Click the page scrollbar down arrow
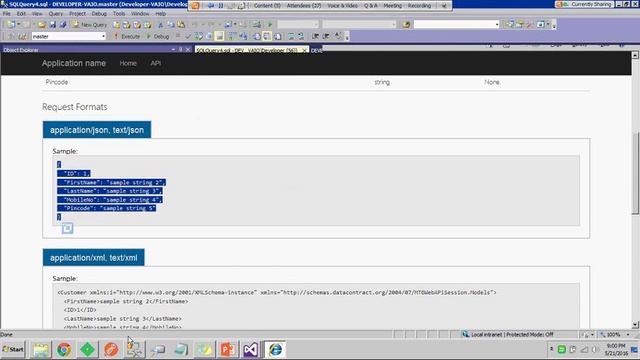640x360 pixels. click(x=635, y=325)
